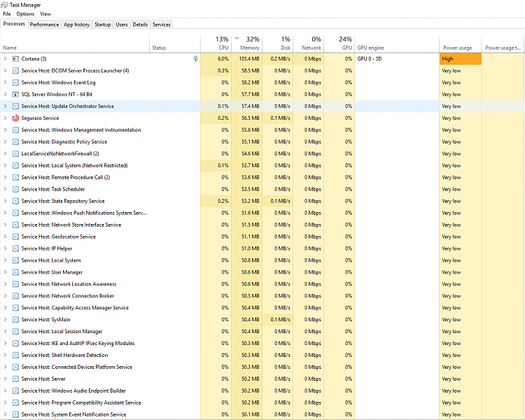Click the Segurazo Service red icon
The width and height of the screenshot is (525, 420).
click(15, 118)
